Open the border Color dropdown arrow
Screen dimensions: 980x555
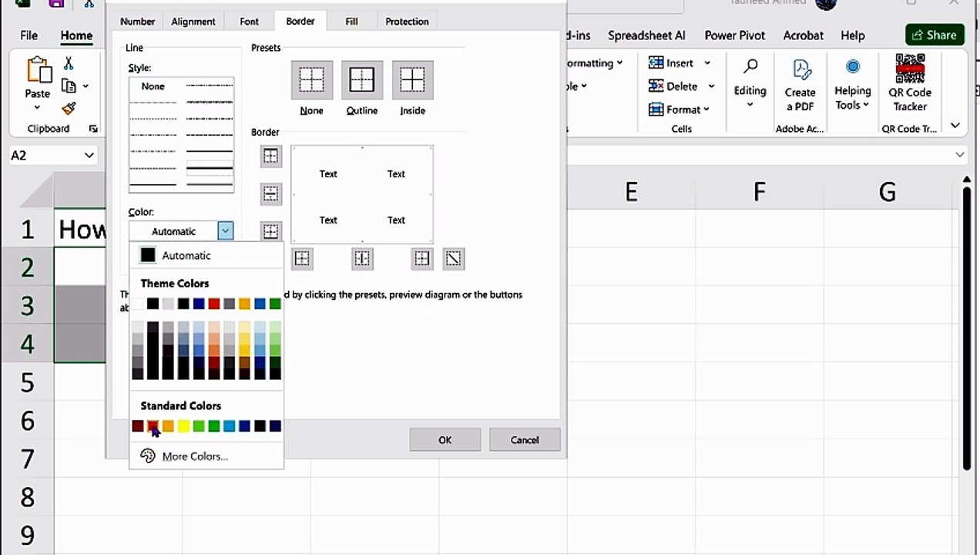[225, 230]
